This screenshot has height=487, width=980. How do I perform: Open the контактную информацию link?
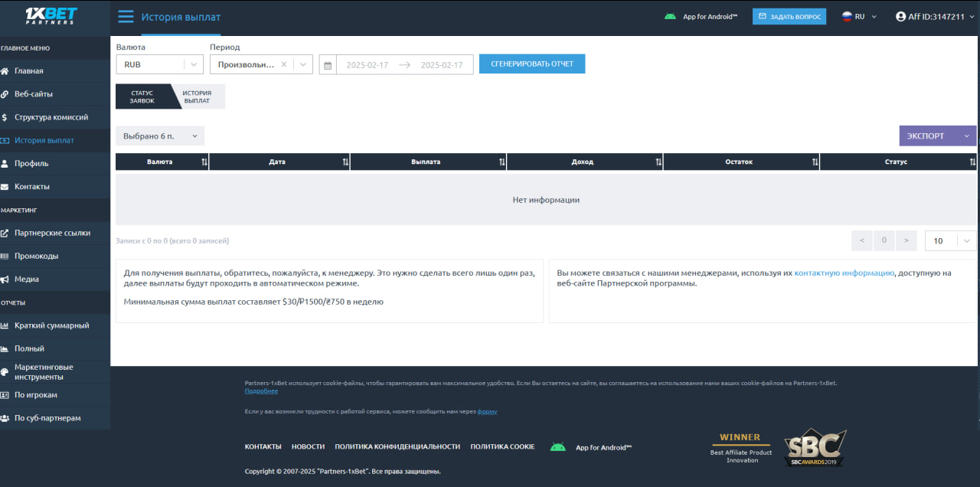coord(844,273)
